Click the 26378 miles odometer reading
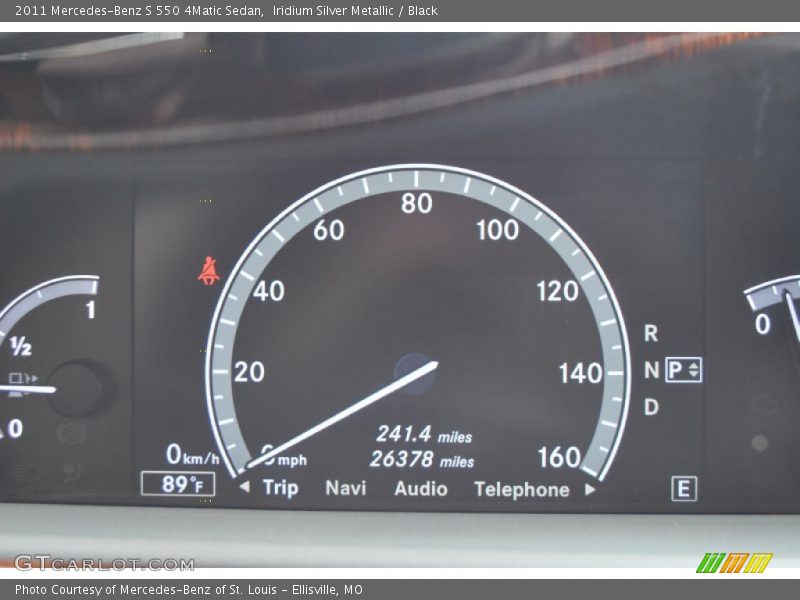The image size is (800, 600). 421,459
